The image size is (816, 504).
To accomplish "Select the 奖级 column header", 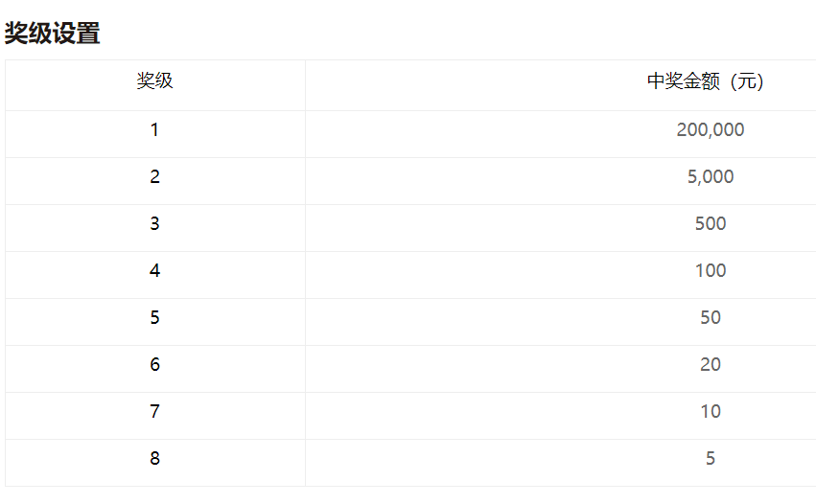I will pos(154,81).
